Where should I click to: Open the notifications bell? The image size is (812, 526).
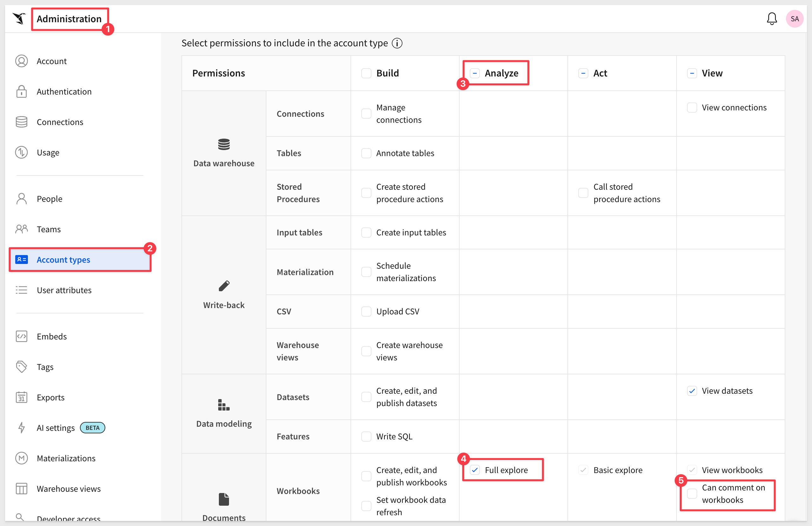click(x=771, y=19)
